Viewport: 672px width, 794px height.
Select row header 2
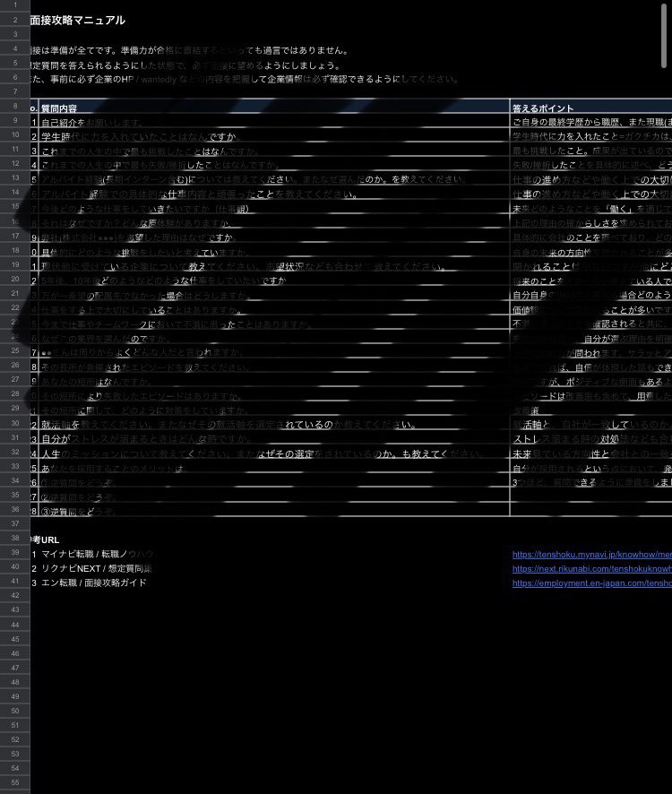15,20
